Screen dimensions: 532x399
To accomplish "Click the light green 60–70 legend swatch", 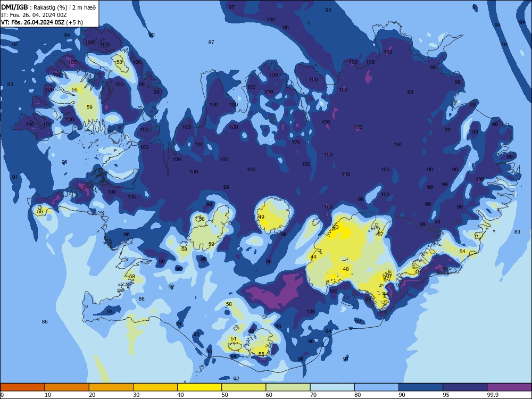I will 288,387.
